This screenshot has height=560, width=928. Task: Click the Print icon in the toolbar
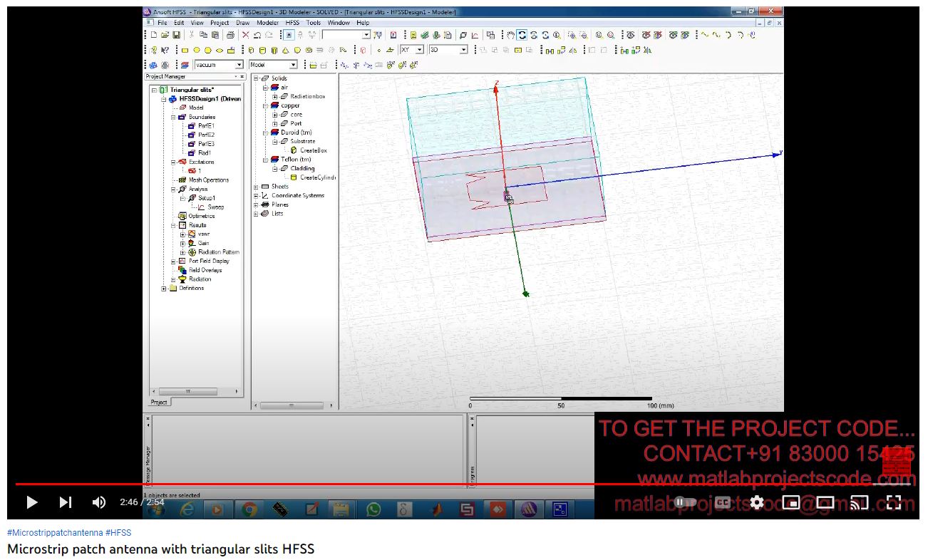click(x=230, y=35)
